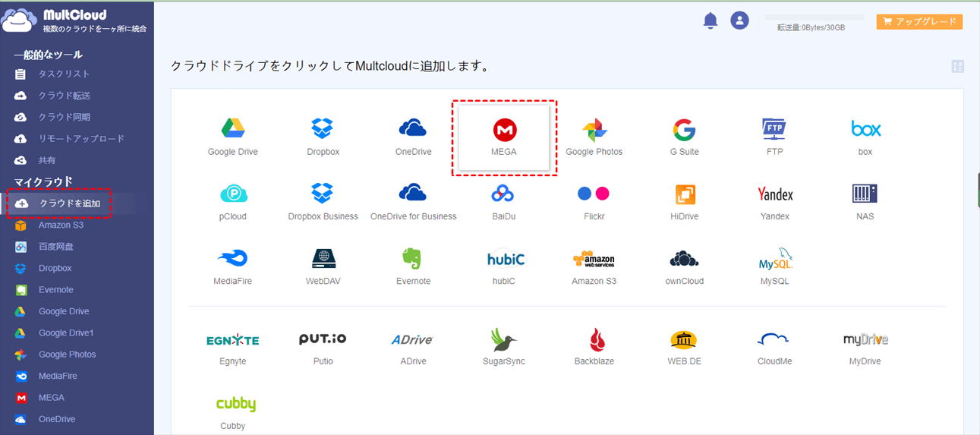Go to MultCloud home via logo
The height and width of the screenshot is (435, 980).
coord(74,20)
